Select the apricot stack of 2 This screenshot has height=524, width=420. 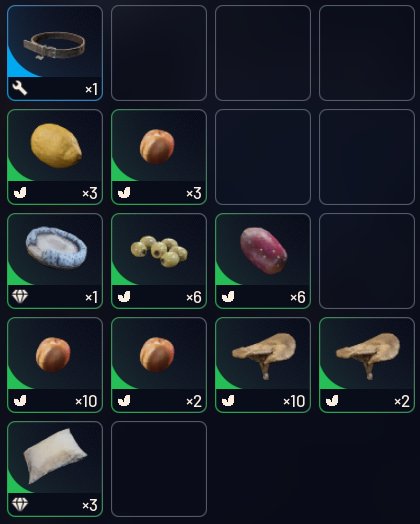(x=159, y=365)
